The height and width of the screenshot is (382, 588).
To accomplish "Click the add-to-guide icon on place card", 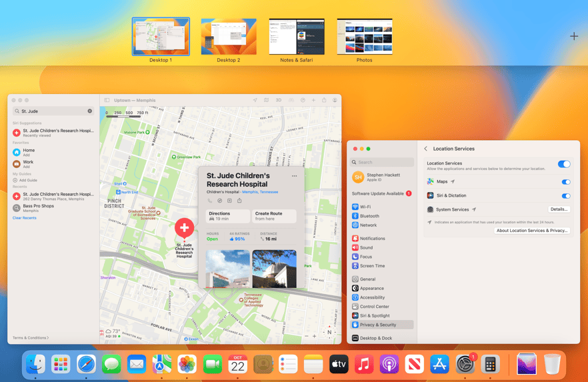I will click(229, 201).
